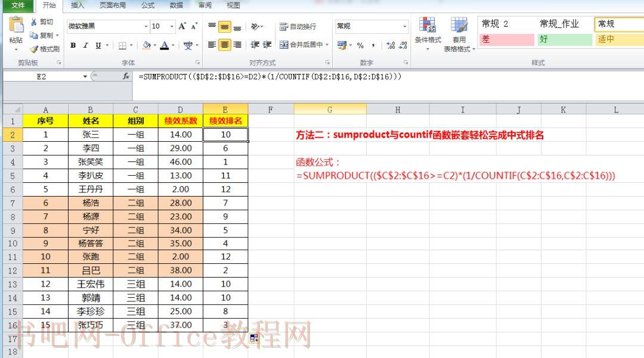Screen dimensions: 644x358
Task: Open the font name dropdown
Action: (146, 26)
